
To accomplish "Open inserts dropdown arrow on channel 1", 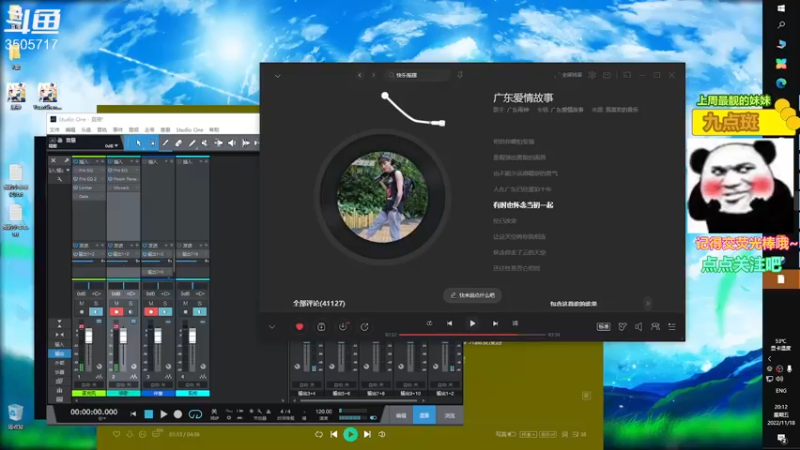I will click(96, 162).
